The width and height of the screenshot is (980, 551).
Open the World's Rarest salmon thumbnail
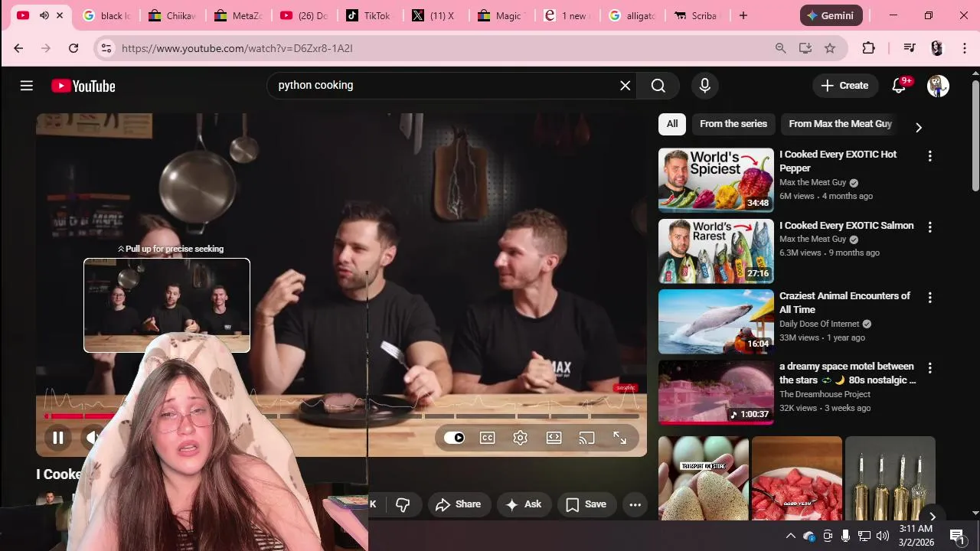click(716, 251)
